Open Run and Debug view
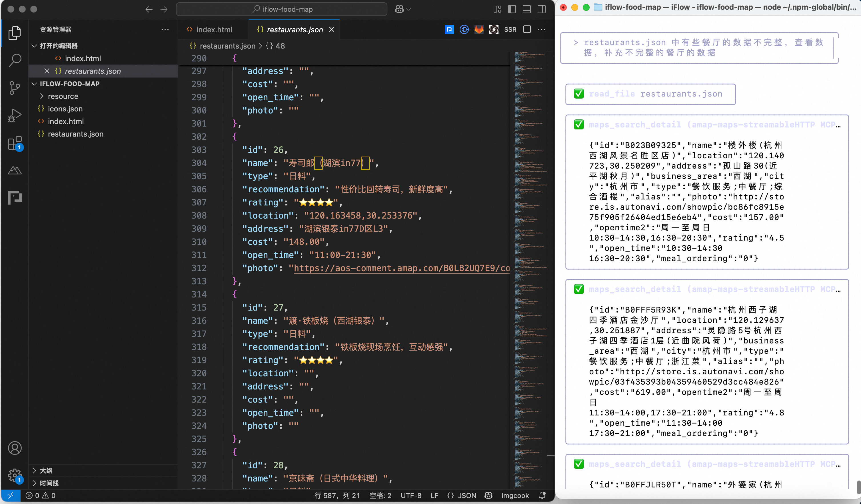The width and height of the screenshot is (861, 504). 15,115
